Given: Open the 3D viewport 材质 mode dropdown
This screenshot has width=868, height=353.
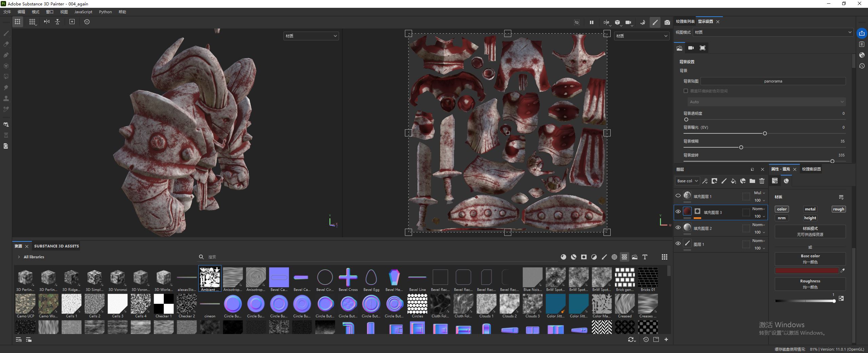Looking at the screenshot, I should pyautogui.click(x=311, y=36).
